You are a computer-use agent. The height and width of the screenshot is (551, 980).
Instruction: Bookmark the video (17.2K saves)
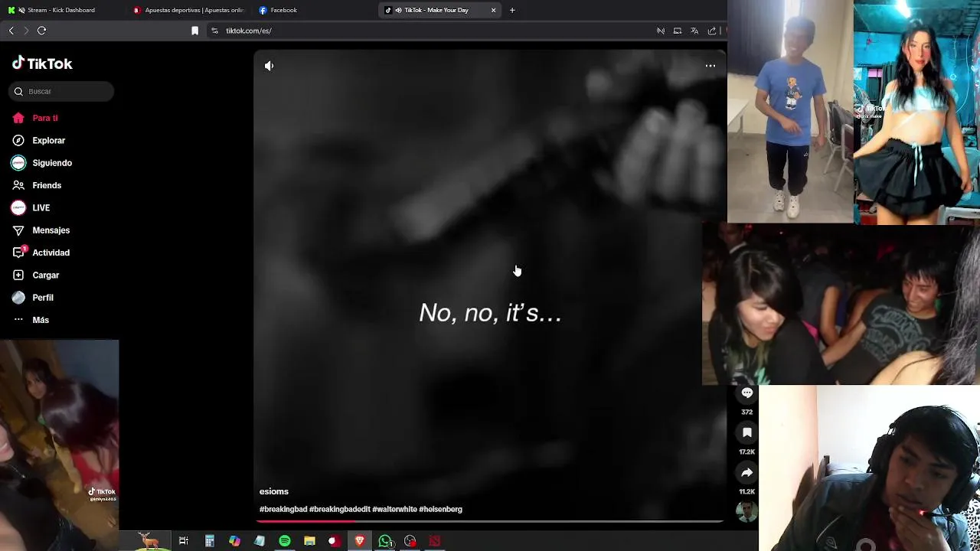pyautogui.click(x=746, y=432)
